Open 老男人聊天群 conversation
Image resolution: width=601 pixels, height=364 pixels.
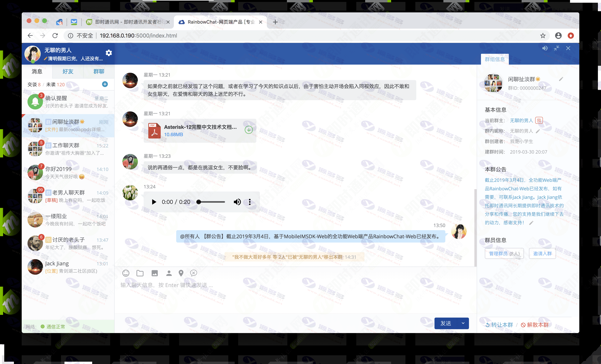click(68, 196)
